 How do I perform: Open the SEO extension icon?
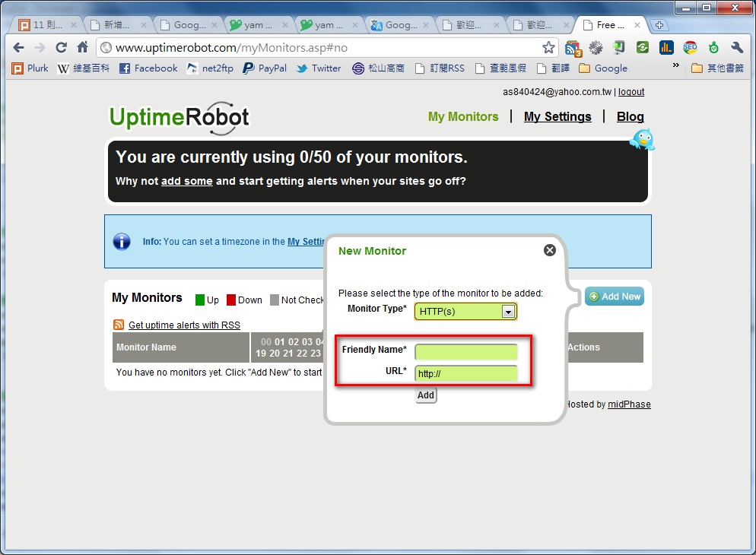pos(690,47)
